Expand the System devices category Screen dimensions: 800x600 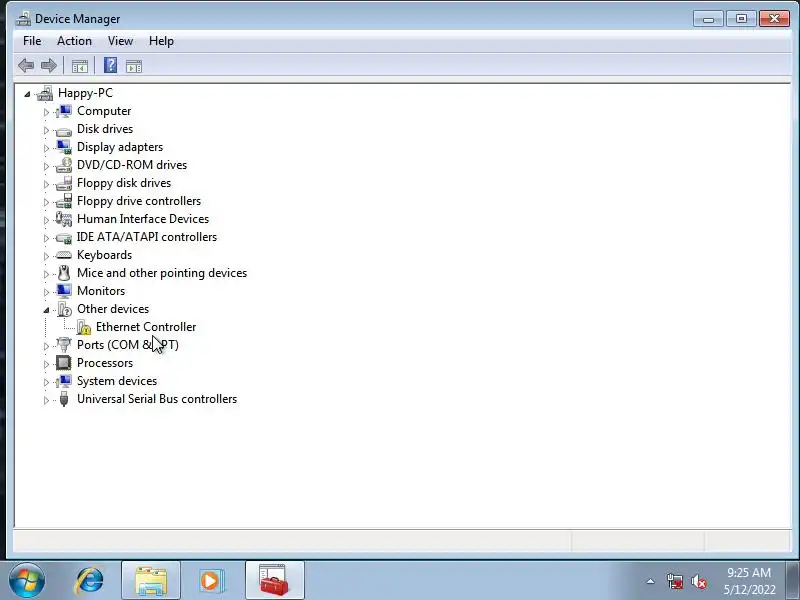(46, 382)
